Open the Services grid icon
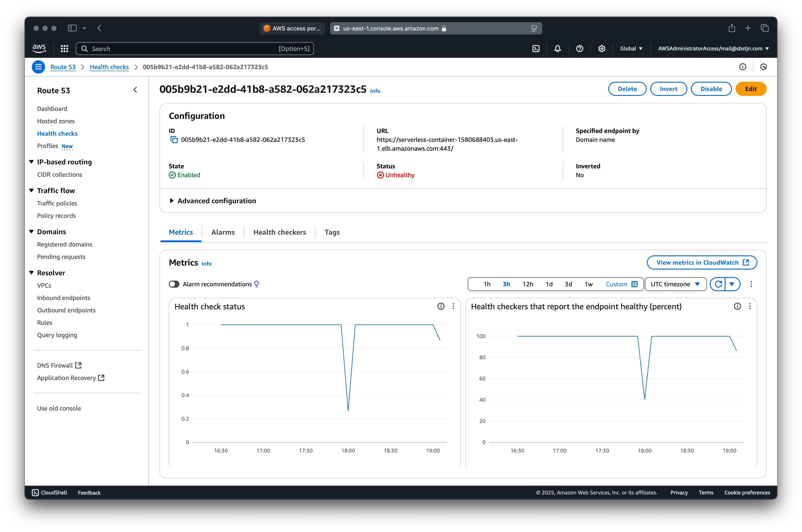 [65, 49]
